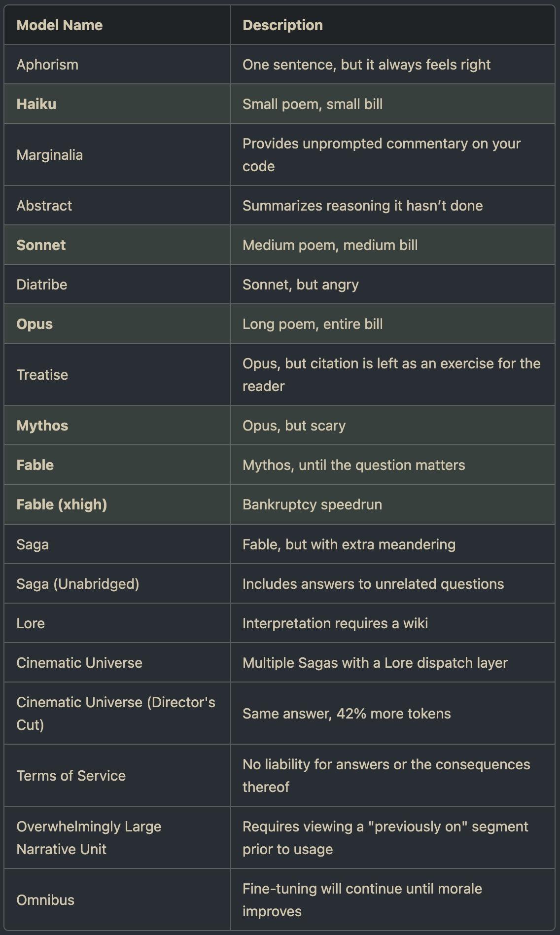Click the 'Bankruptcy speedrun' description text
The height and width of the screenshot is (935, 560).
[312, 504]
